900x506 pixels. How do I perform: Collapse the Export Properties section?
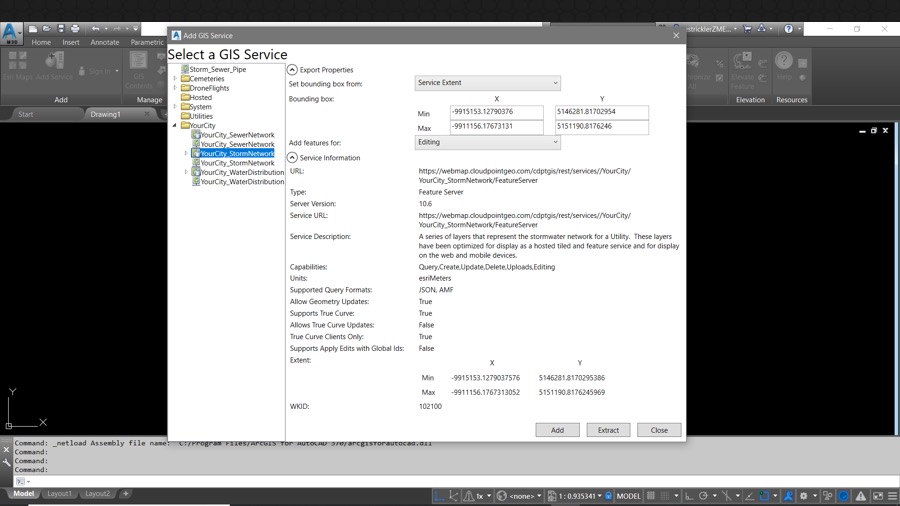(x=292, y=69)
